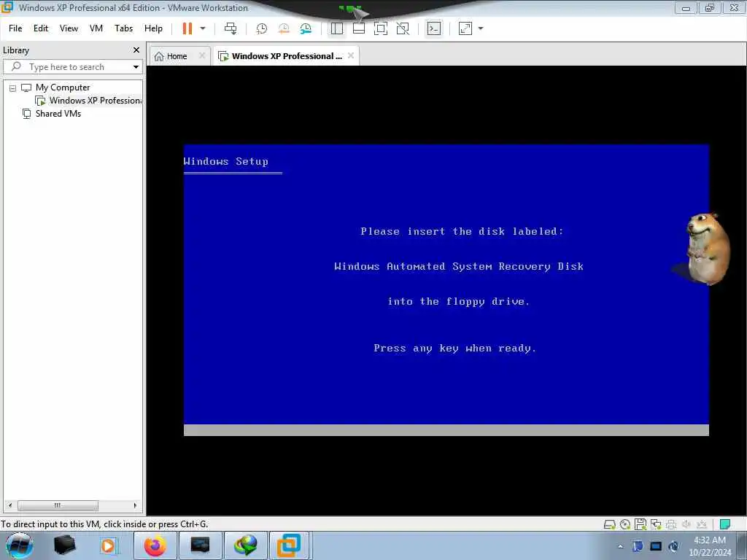
Task: Click the blue screen icon in system tray
Action: coord(656,546)
